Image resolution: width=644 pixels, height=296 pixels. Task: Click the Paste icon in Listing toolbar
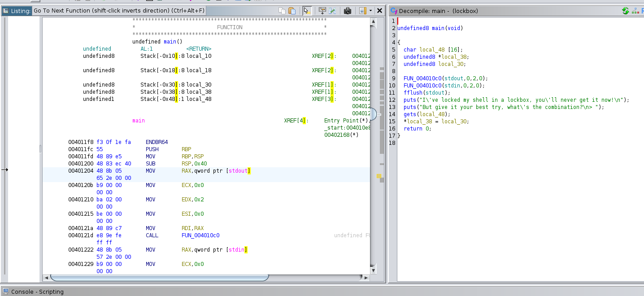(292, 11)
